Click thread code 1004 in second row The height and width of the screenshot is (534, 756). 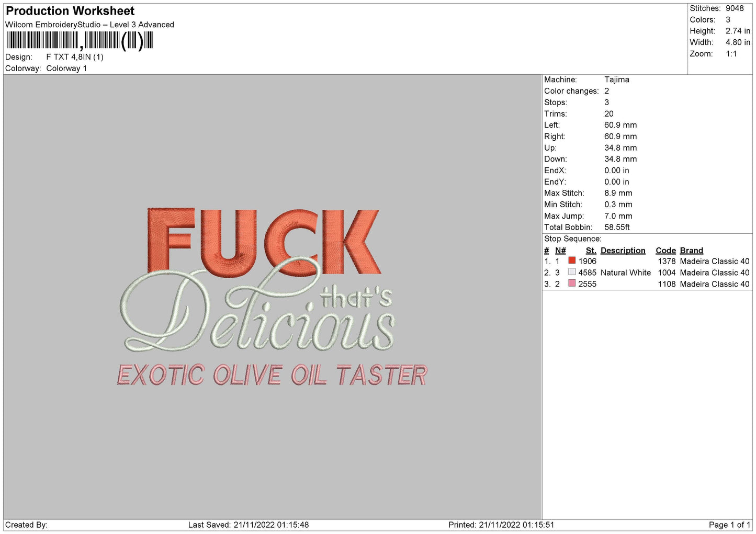click(x=667, y=272)
